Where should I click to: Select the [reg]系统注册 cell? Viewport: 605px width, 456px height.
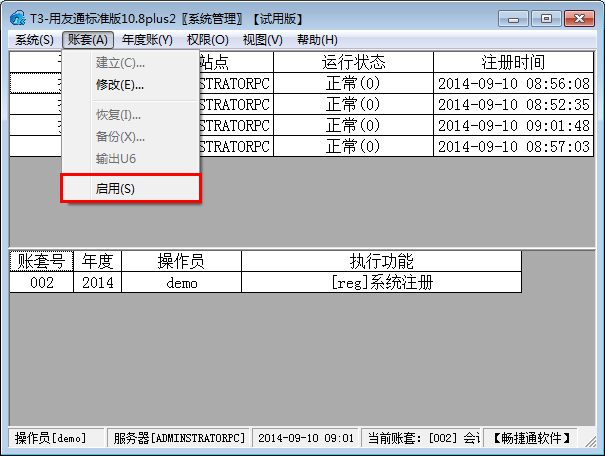click(382, 282)
